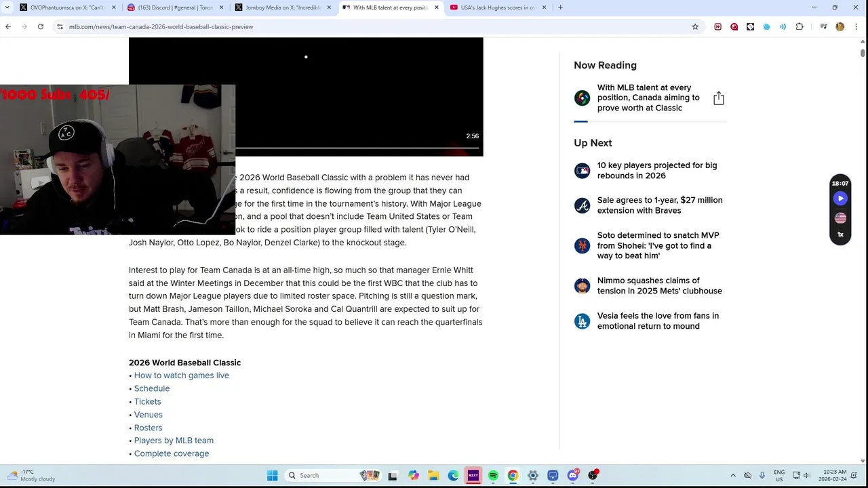Open the tab search dropdown arrow
Viewport: 868px width, 488px height.
tap(7, 7)
